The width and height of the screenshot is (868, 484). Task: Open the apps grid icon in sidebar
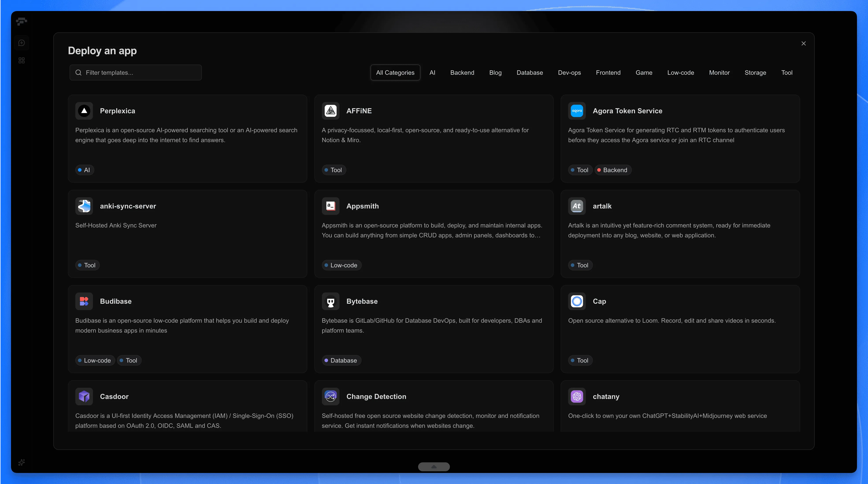22,60
